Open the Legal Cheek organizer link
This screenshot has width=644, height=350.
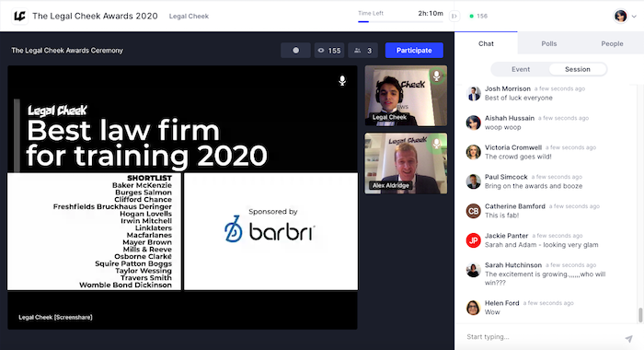point(189,16)
